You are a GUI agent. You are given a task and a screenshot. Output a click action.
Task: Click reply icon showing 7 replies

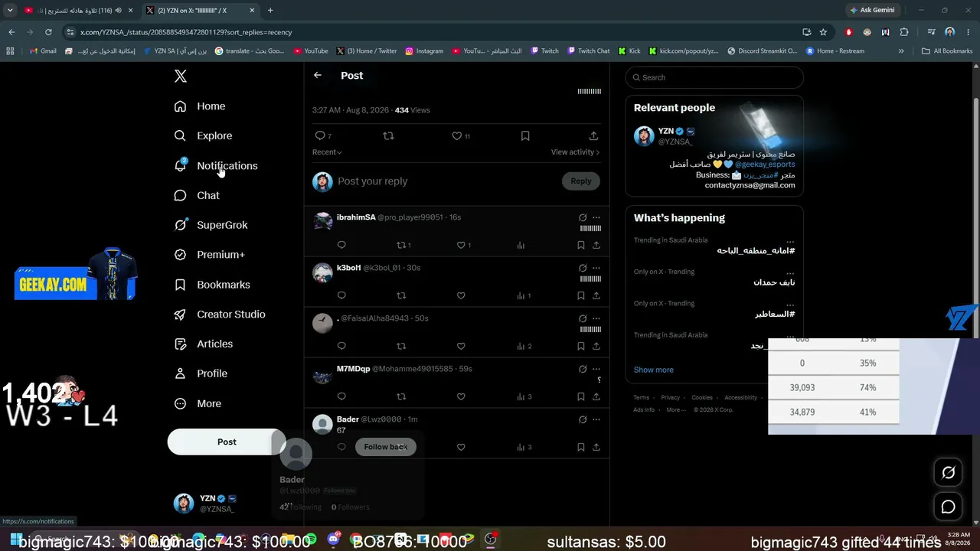coord(322,135)
